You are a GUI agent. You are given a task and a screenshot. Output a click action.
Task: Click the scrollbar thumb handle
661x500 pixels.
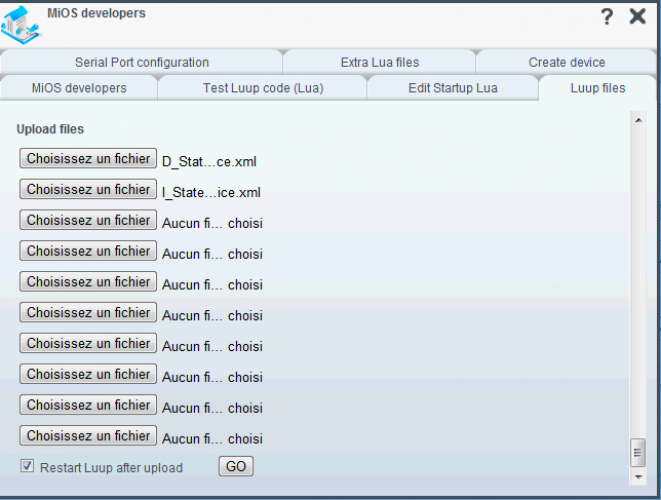tap(638, 453)
